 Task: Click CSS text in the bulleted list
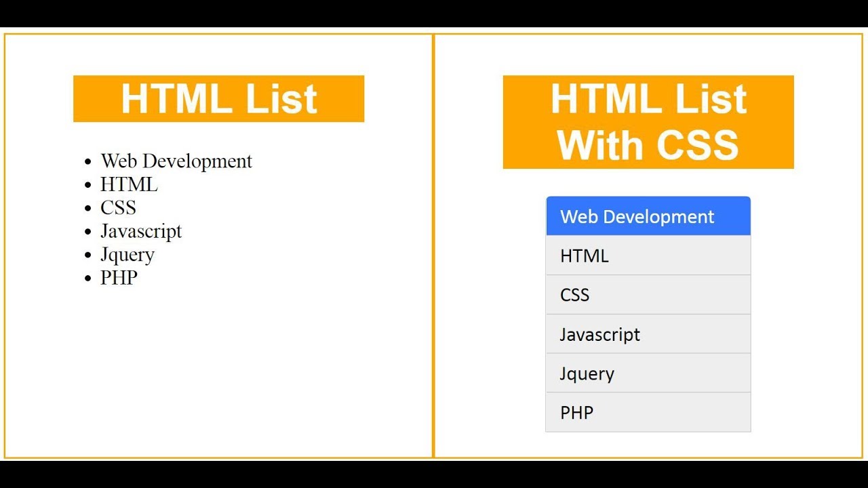pos(118,207)
